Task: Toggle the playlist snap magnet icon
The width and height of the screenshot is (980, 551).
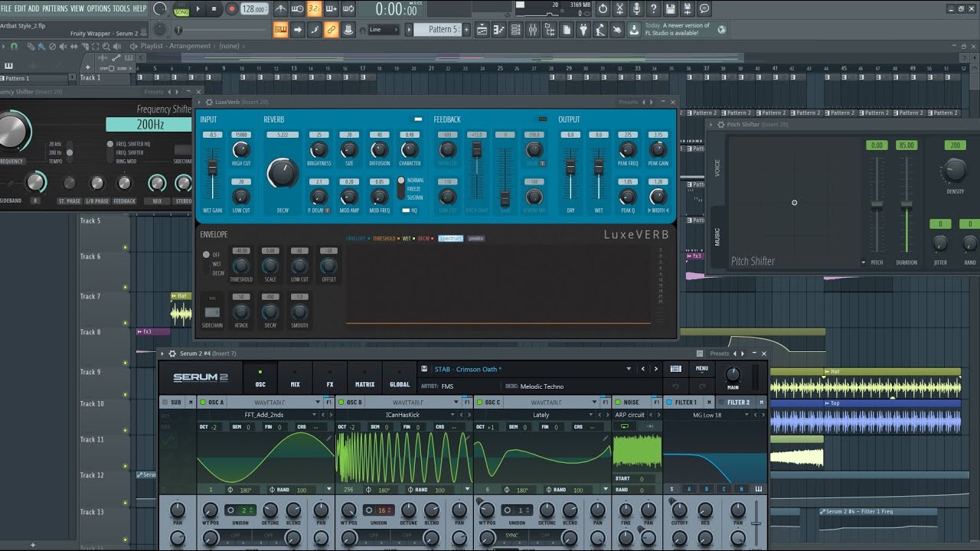Action: coord(14,46)
